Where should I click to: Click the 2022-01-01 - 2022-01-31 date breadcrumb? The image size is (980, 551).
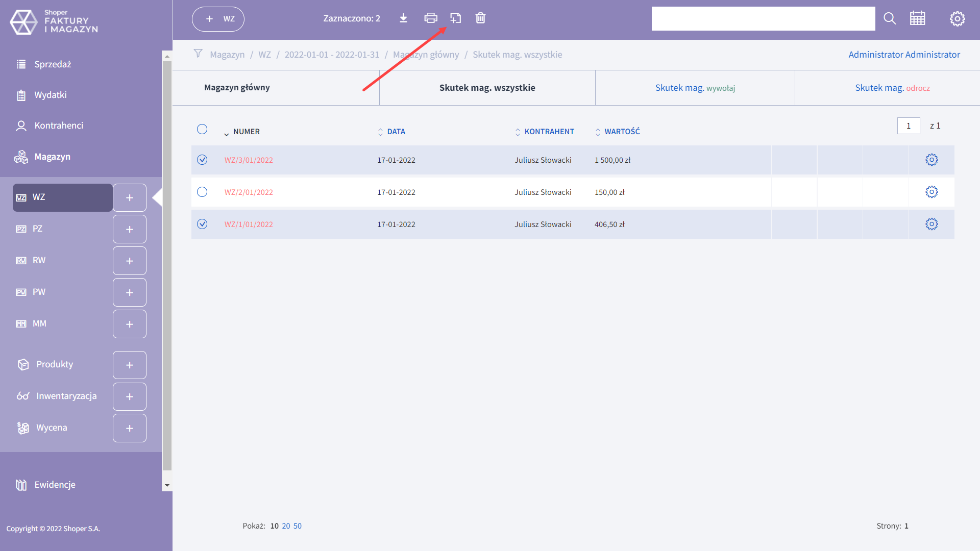(332, 55)
